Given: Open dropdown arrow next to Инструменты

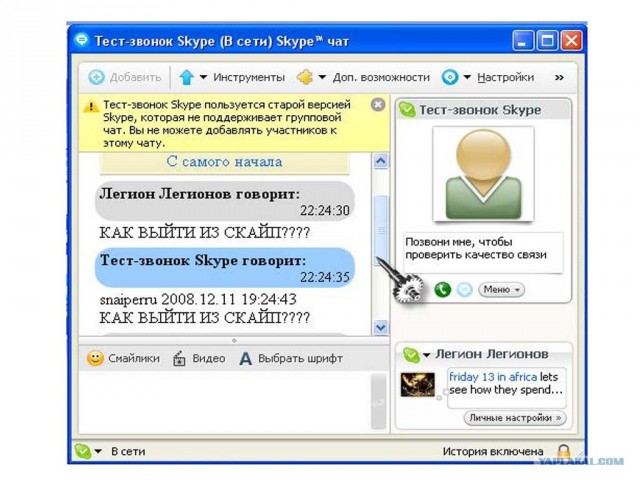Looking at the screenshot, I should click(203, 77).
